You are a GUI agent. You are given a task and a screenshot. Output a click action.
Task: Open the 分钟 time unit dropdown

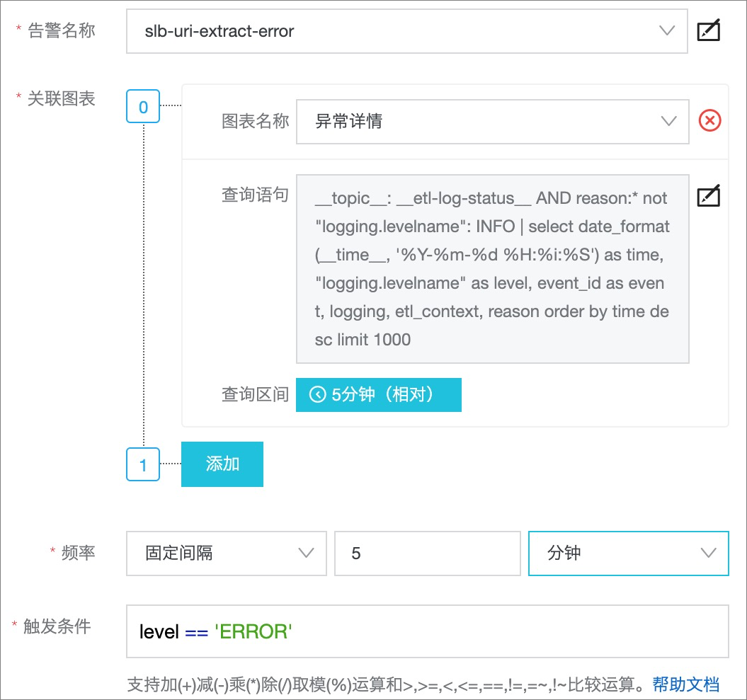[628, 553]
